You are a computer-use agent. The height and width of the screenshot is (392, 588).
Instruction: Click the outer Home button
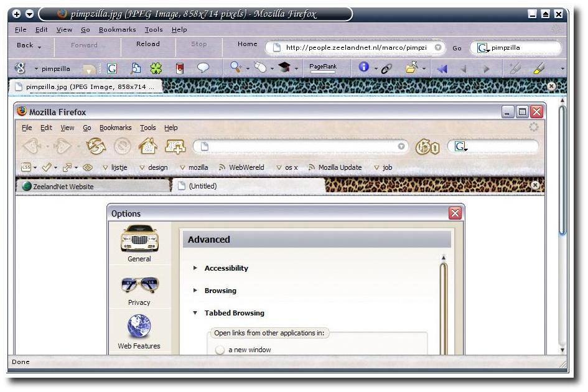247,44
